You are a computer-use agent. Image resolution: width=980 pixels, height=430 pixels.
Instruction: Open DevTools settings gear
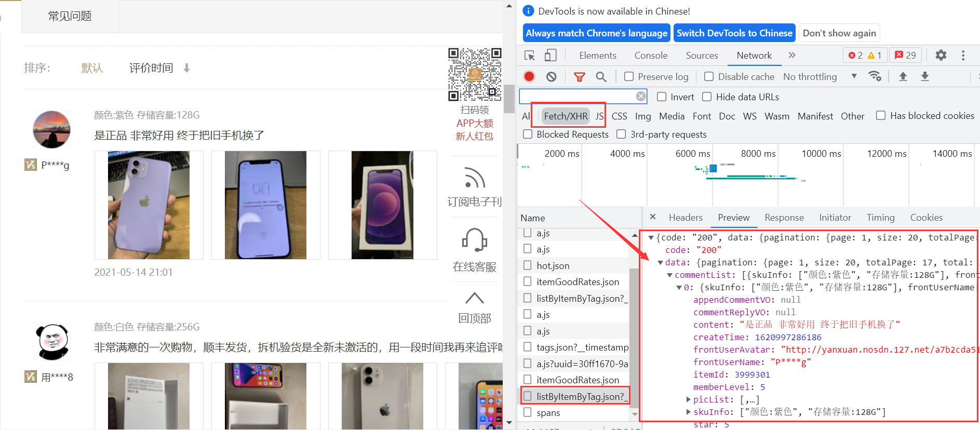941,55
